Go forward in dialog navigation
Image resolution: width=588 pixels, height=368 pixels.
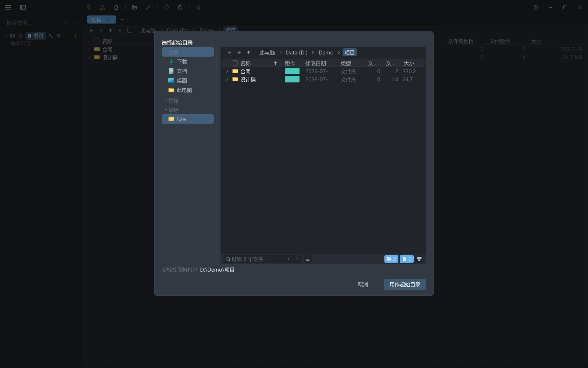[239, 53]
